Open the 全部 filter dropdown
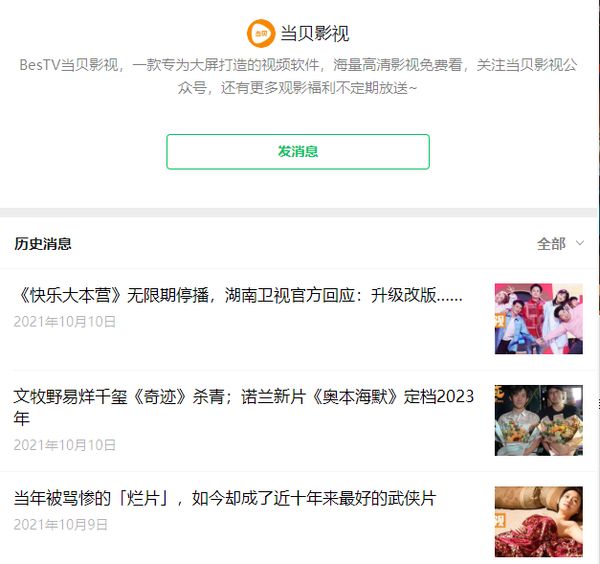This screenshot has width=600, height=564. click(551, 244)
